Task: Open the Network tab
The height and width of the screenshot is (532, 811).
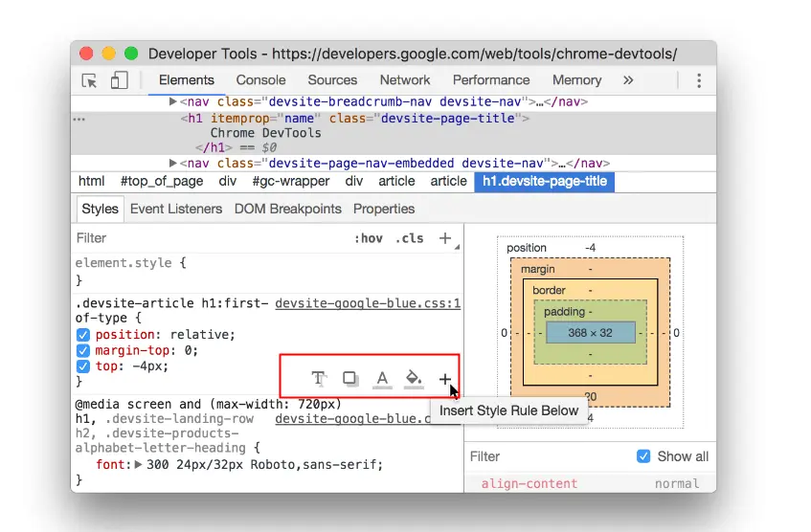Action: (x=405, y=80)
